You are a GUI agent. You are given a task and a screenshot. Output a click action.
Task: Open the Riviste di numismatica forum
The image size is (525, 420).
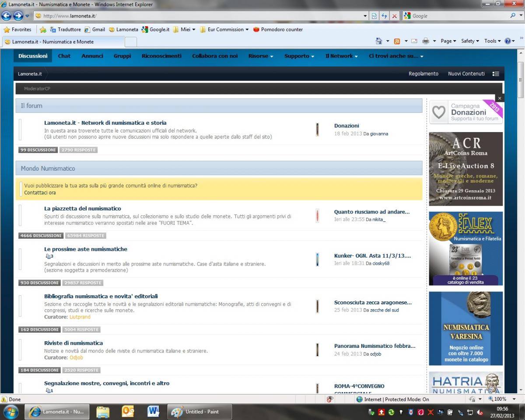[73, 343]
